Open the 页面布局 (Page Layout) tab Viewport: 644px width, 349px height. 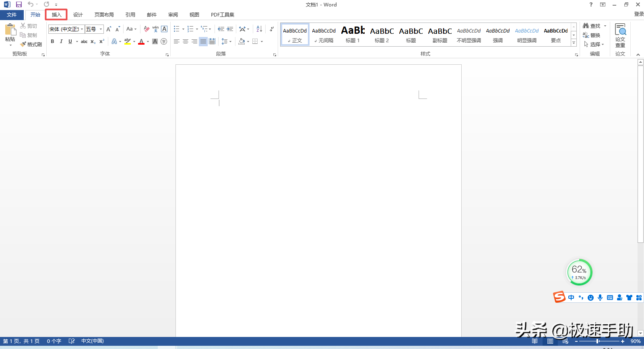[104, 15]
